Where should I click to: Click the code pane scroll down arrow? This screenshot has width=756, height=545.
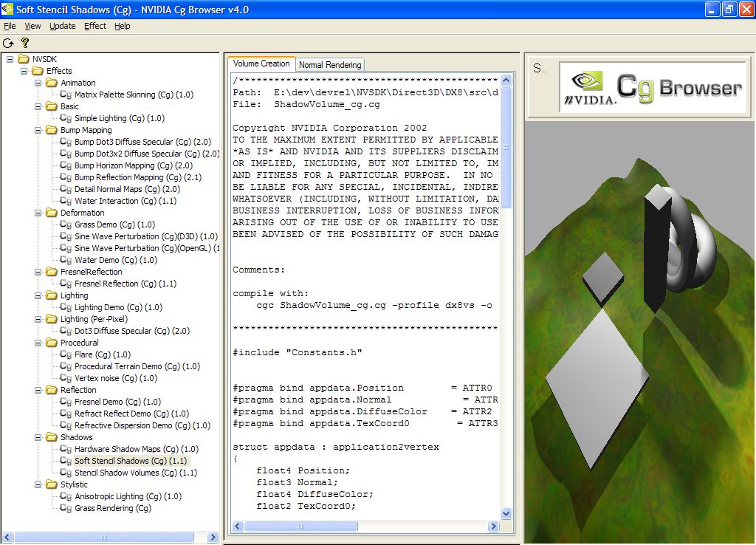[x=506, y=514]
